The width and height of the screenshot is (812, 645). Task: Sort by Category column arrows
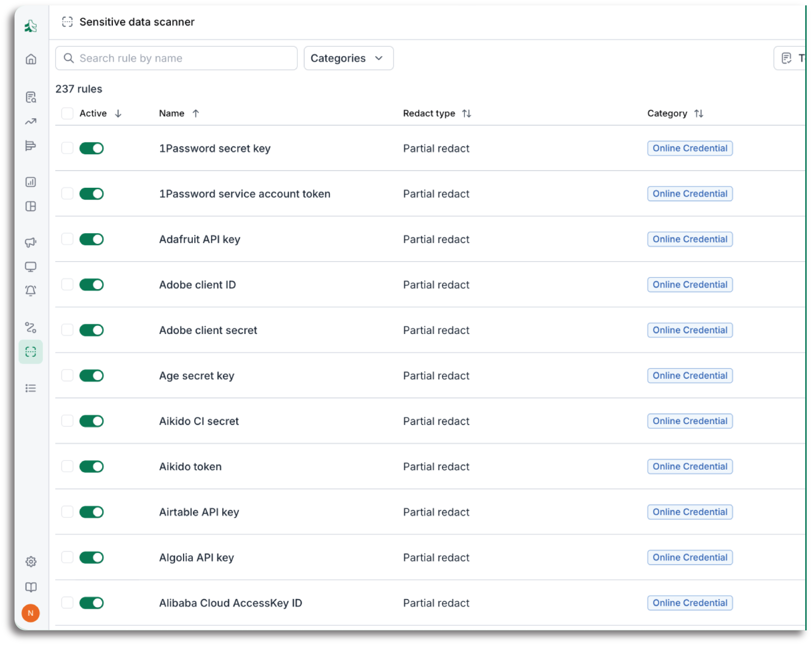[x=699, y=113]
